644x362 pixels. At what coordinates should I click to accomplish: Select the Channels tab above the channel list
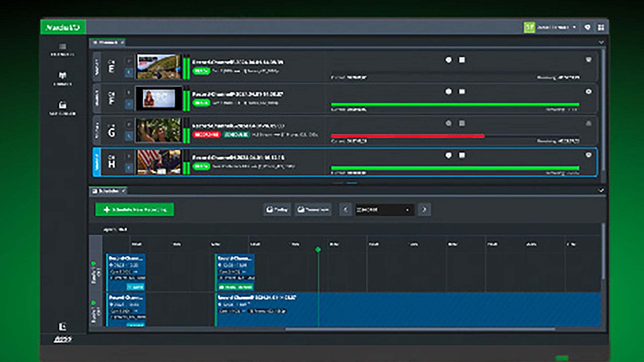click(x=107, y=43)
